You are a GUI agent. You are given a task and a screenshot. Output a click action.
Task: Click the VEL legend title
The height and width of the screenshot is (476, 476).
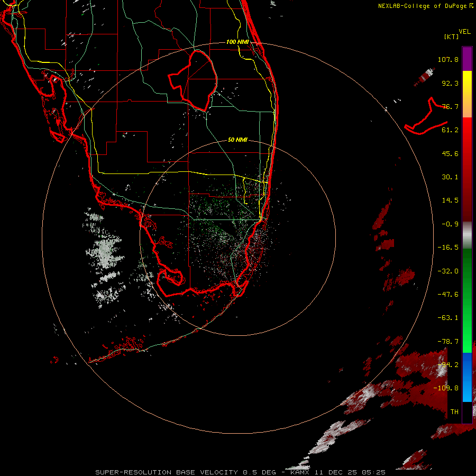(465, 32)
